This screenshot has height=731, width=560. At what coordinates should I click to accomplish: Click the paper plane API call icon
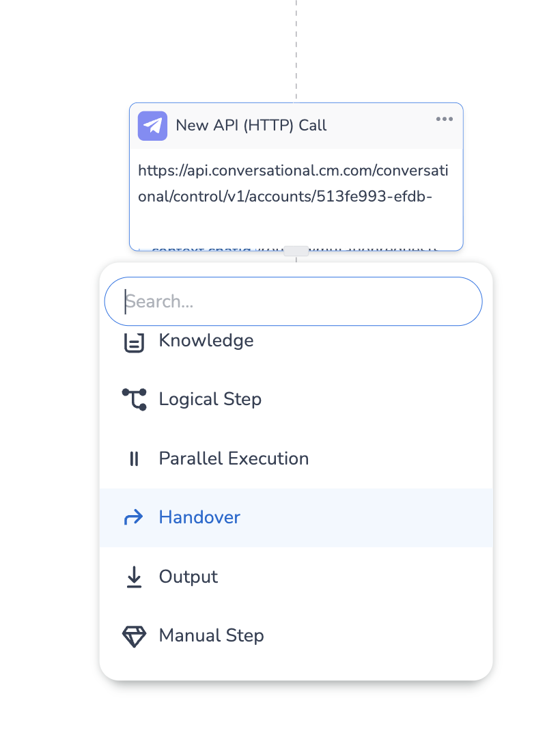(152, 126)
